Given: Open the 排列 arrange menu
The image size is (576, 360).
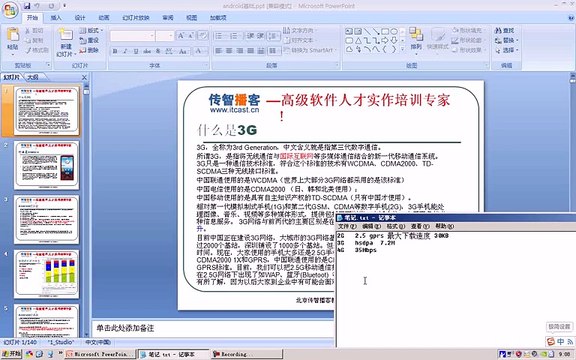Looking at the screenshot, I should [x=416, y=42].
